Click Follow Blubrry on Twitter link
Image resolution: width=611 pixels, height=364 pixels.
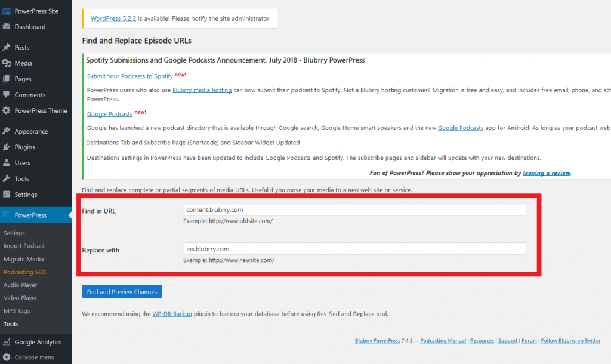pos(570,341)
